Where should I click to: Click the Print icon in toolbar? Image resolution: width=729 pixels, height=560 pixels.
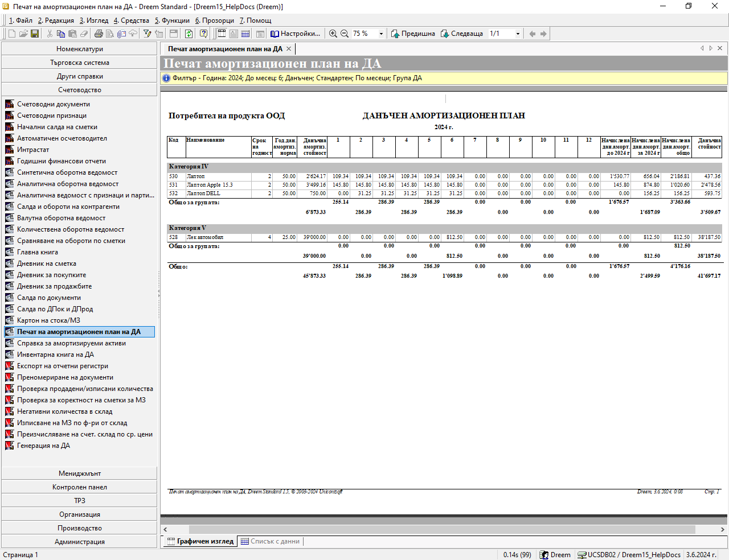[x=99, y=34]
